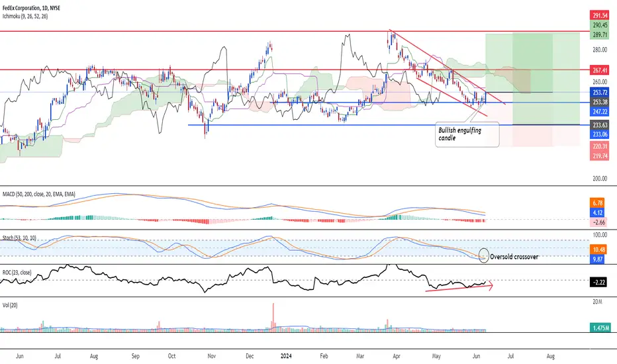
Task: Click the Nov label on time axis
Action: (x=211, y=356)
